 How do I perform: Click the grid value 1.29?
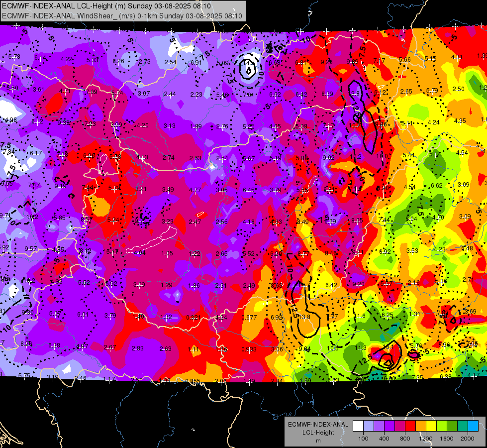(167, 285)
